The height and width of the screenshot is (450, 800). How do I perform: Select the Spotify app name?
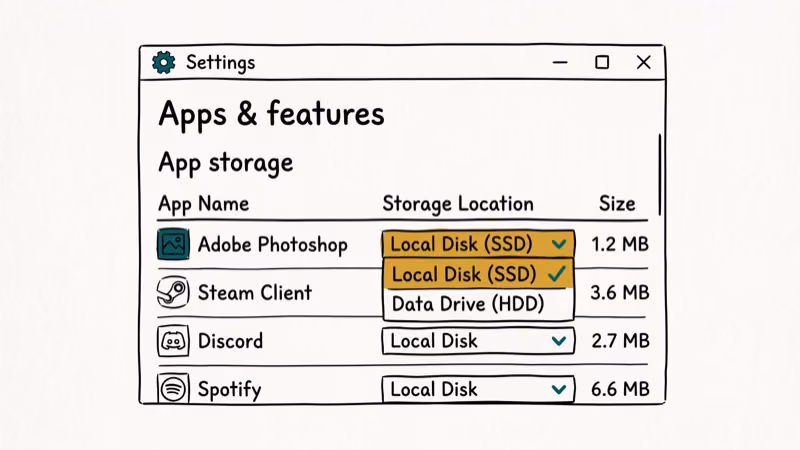230,390
